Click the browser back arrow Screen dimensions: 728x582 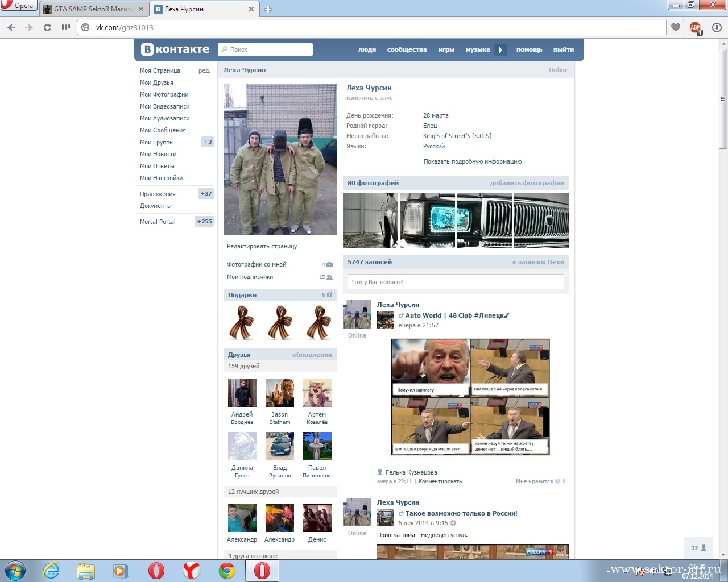[11, 27]
